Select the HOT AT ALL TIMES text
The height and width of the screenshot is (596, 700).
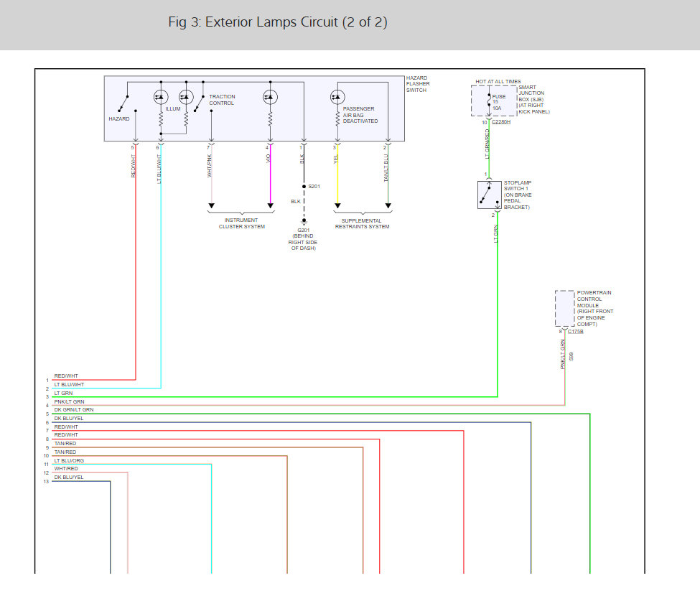click(498, 82)
